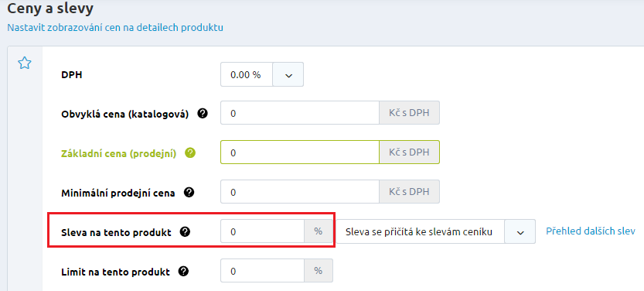Expand the Sleva se přičítá dropdown arrow
Image resolution: width=644 pixels, height=291 pixels.
(520, 232)
